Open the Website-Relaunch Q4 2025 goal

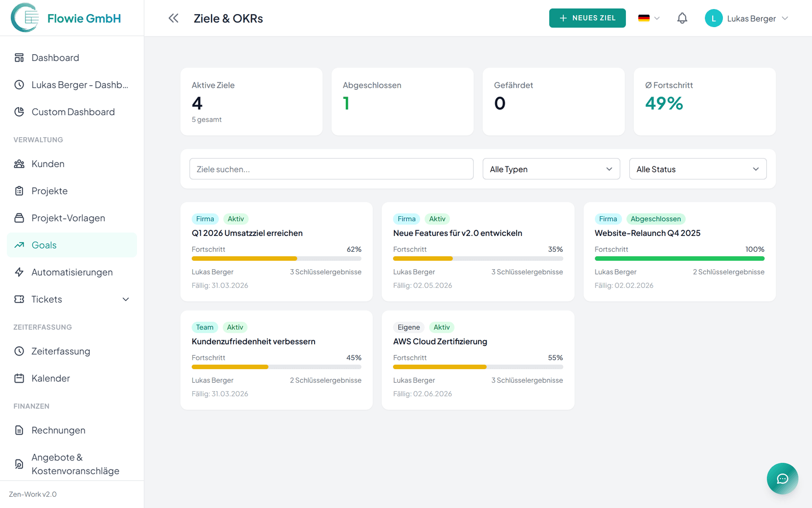pyautogui.click(x=647, y=233)
